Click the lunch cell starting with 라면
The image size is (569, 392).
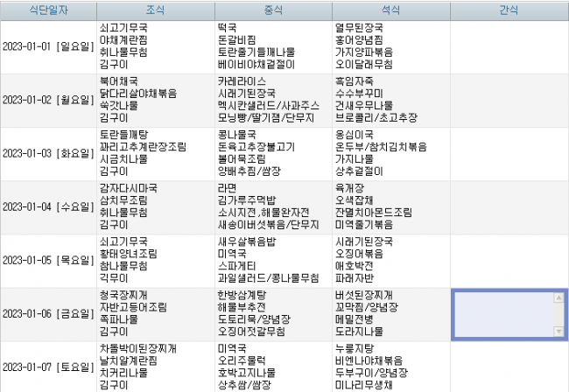(273, 206)
